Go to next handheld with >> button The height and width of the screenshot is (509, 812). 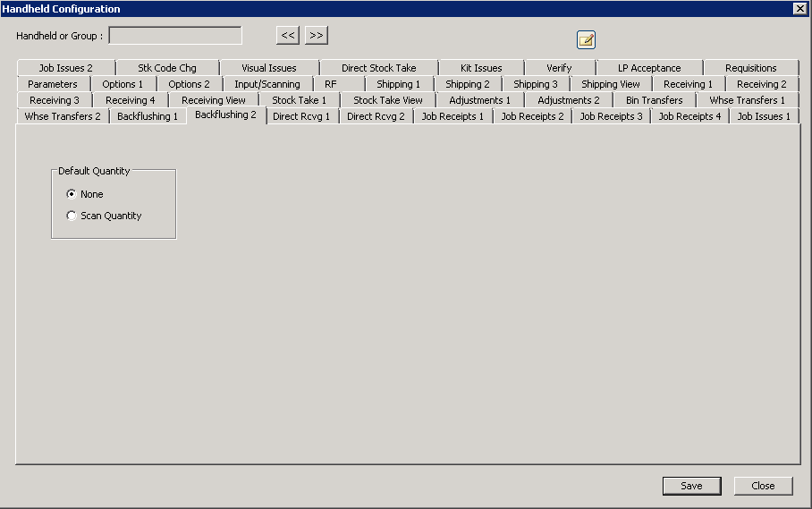[317, 36]
